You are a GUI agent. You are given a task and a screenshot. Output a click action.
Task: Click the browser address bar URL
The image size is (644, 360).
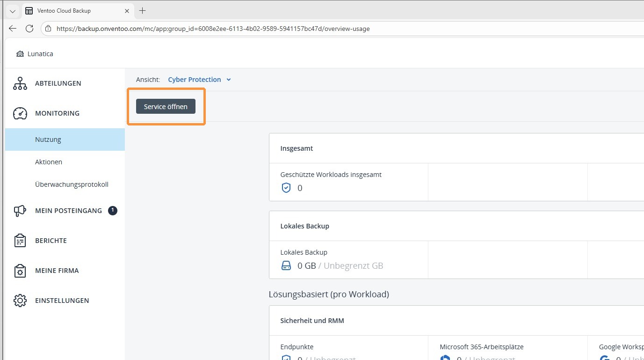(213, 29)
